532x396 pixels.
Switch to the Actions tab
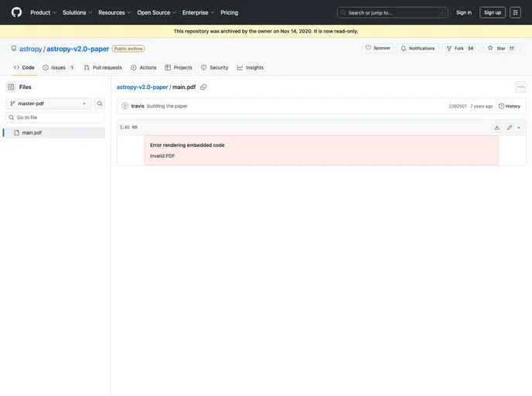point(144,67)
